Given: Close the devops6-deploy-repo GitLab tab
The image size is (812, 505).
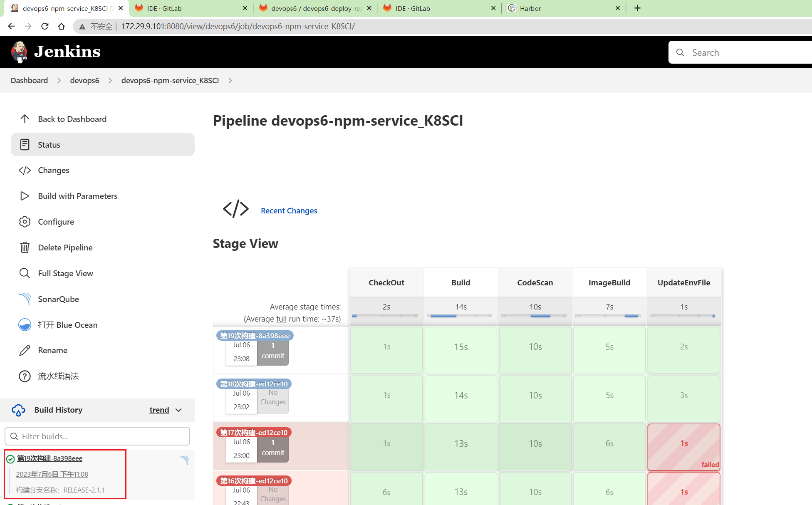Looking at the screenshot, I should pos(369,8).
